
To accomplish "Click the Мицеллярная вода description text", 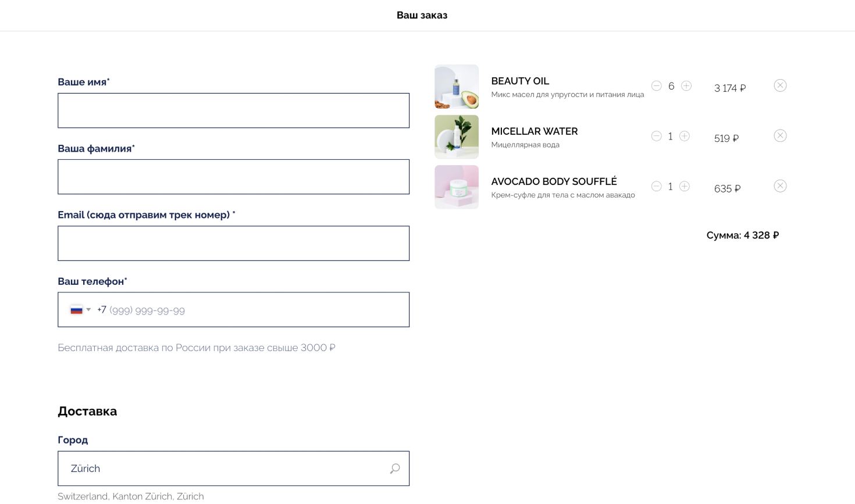I will click(x=525, y=145).
